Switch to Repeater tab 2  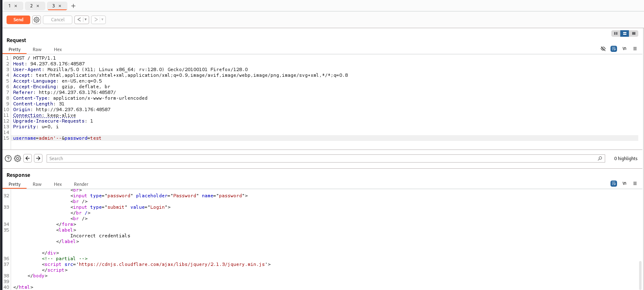point(31,6)
